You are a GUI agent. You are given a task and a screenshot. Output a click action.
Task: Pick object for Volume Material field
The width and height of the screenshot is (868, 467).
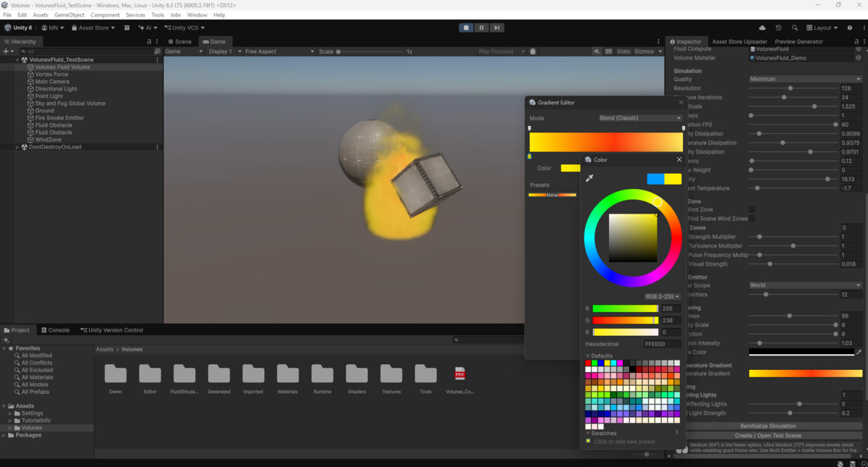[859, 57]
